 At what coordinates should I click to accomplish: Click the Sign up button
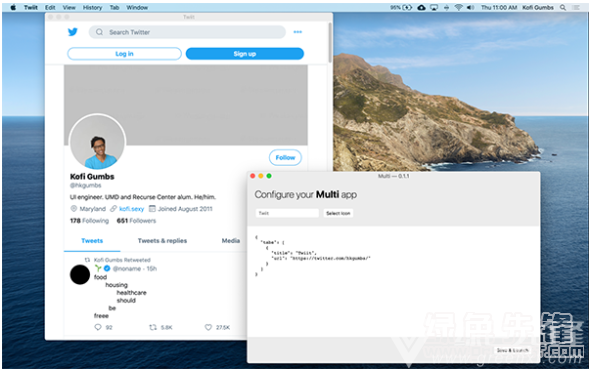[245, 54]
